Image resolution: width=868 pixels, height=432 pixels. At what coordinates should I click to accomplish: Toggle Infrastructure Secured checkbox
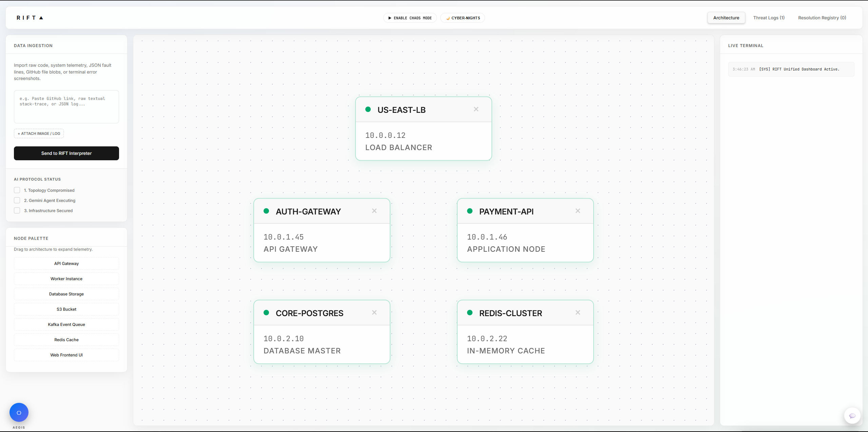(x=17, y=210)
